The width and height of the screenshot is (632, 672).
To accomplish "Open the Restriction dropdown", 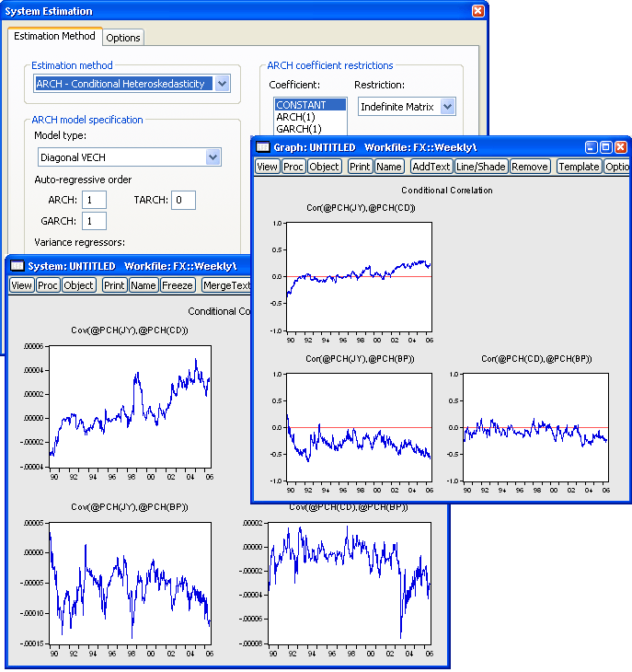I will 448,107.
